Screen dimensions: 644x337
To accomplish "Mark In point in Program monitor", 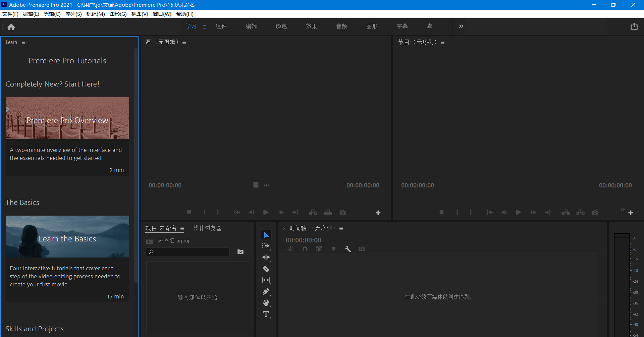I will (x=457, y=212).
